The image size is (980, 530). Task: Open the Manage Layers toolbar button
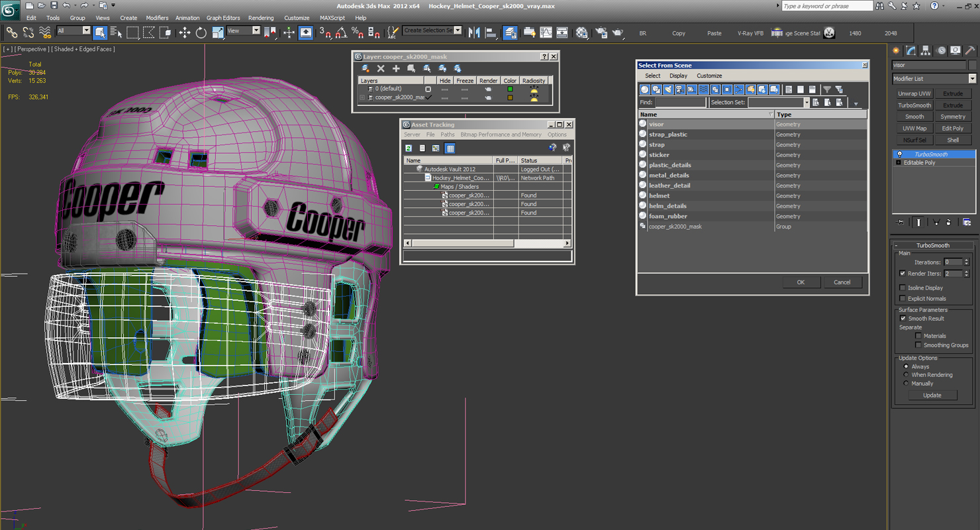coord(510,32)
